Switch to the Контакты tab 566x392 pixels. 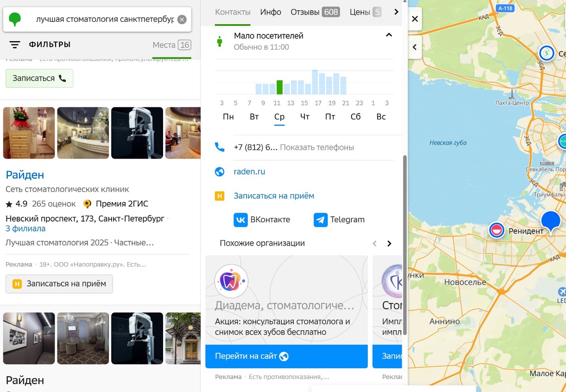233,12
